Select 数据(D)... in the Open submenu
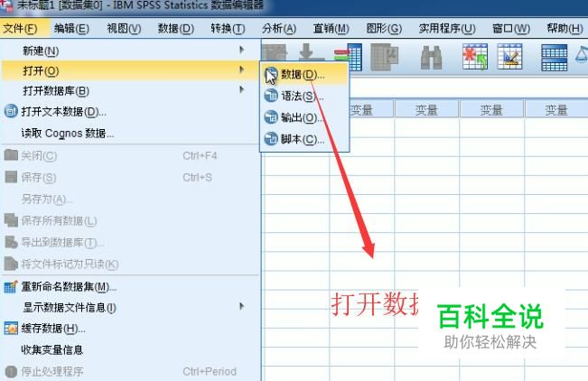This screenshot has height=381, width=588. [304, 75]
